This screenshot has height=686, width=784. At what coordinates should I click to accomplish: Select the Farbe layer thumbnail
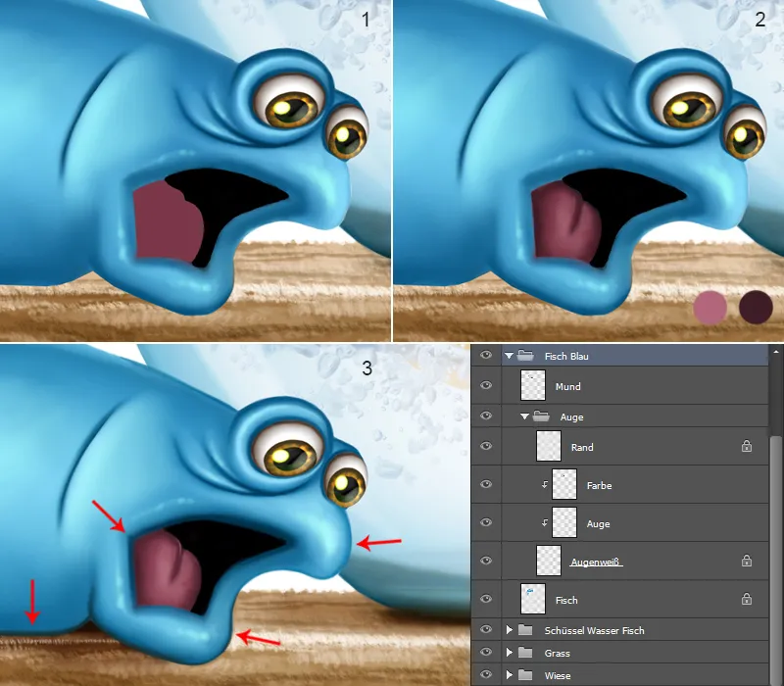pos(564,484)
